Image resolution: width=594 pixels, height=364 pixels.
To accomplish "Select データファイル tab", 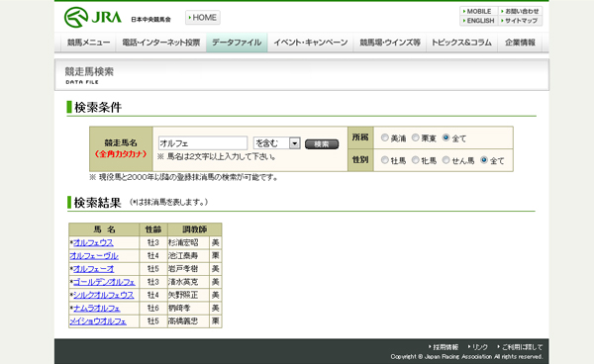I will click(237, 43).
